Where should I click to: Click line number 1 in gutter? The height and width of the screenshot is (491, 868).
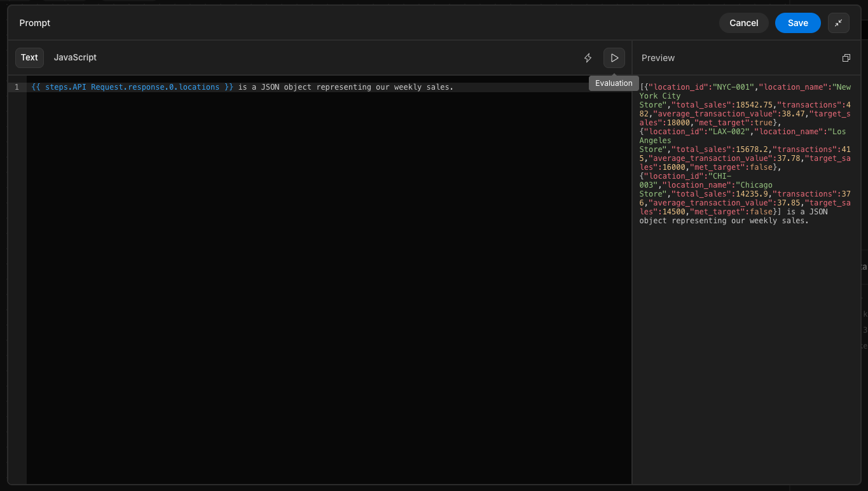pos(17,87)
